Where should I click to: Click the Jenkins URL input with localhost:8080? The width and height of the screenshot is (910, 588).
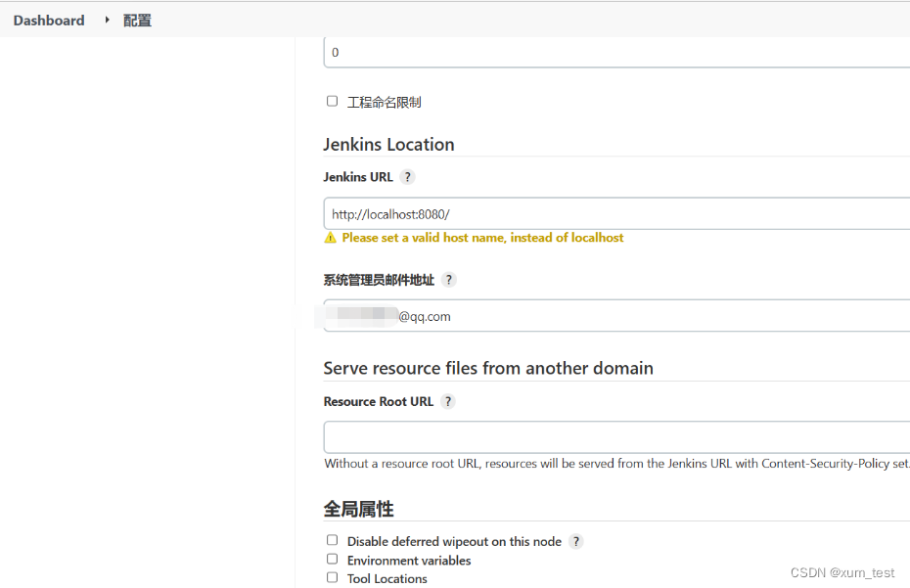pyautogui.click(x=616, y=213)
